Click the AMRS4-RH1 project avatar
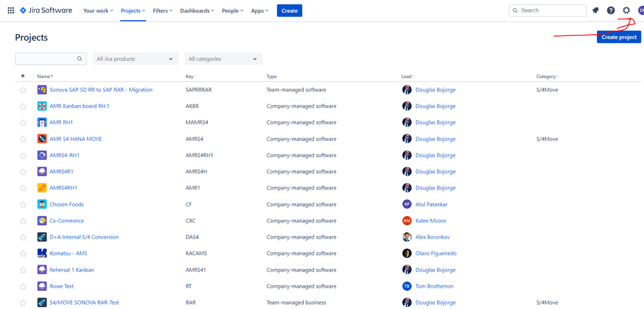The width and height of the screenshot is (644, 309). point(41,155)
